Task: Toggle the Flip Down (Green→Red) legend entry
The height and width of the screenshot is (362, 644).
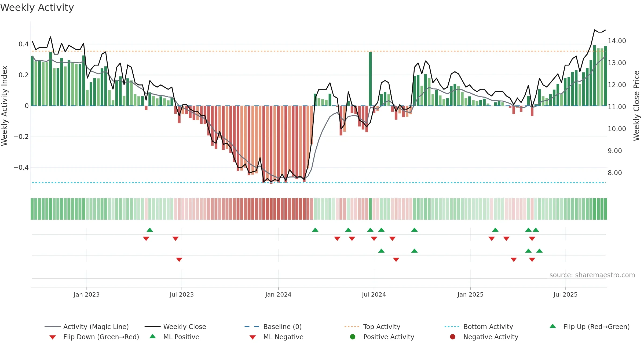Action: click(94, 337)
